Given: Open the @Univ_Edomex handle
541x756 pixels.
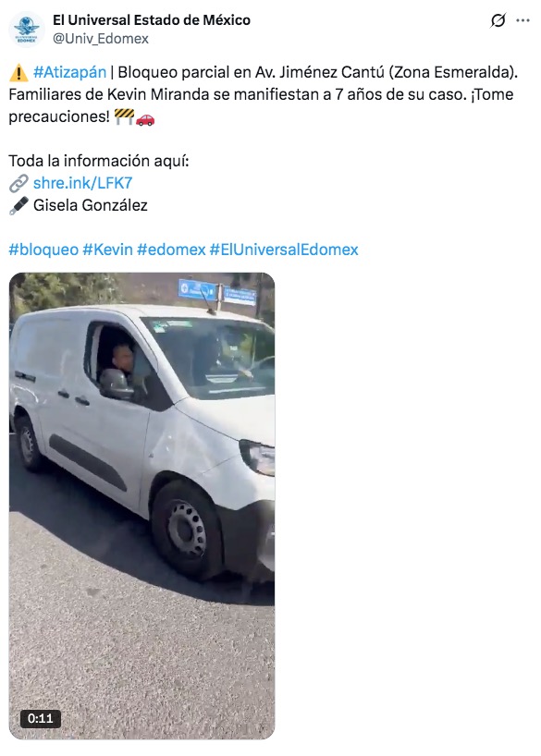Looking at the screenshot, I should click(x=101, y=39).
